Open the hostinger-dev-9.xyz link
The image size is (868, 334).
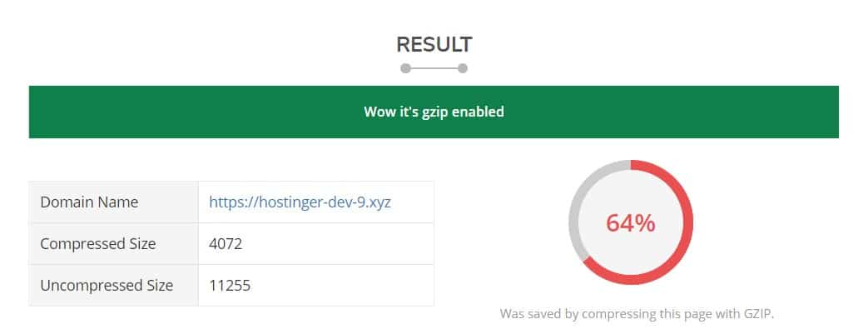[x=300, y=202]
